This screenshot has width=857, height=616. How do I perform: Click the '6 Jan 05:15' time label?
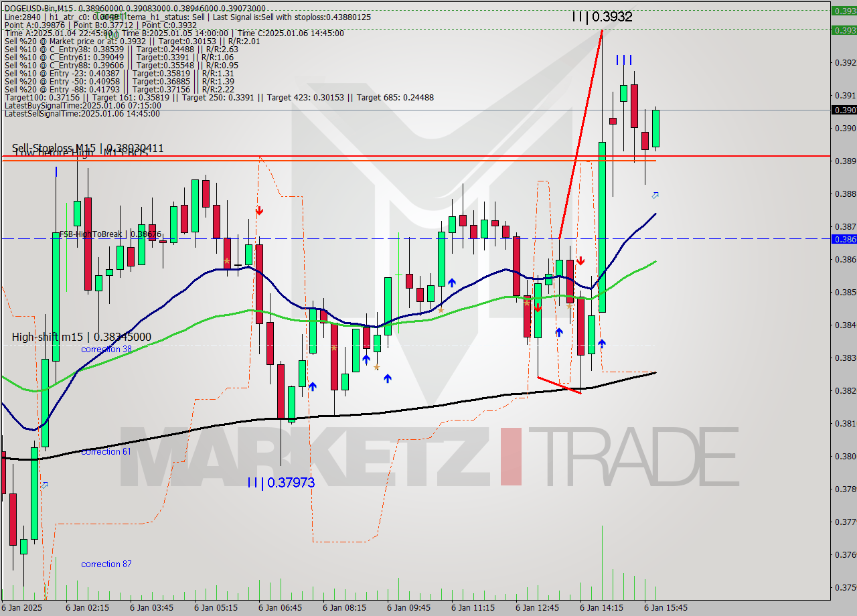click(216, 608)
